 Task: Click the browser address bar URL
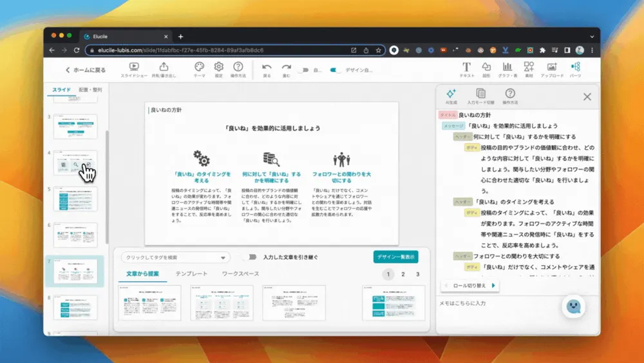click(181, 50)
